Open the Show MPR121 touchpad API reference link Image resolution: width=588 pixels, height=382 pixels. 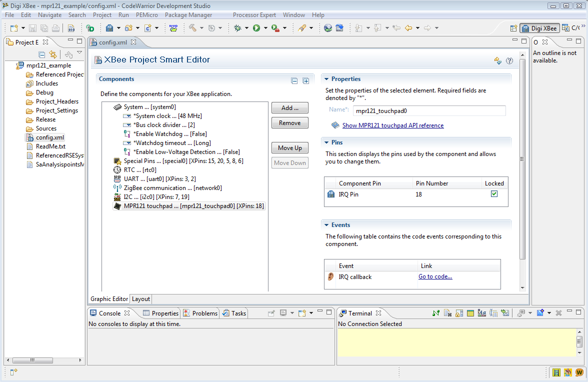point(393,125)
